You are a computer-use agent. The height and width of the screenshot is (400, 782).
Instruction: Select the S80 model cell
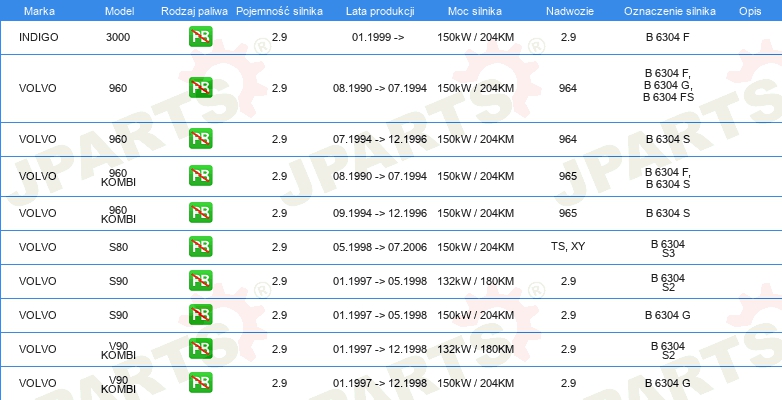(118, 247)
